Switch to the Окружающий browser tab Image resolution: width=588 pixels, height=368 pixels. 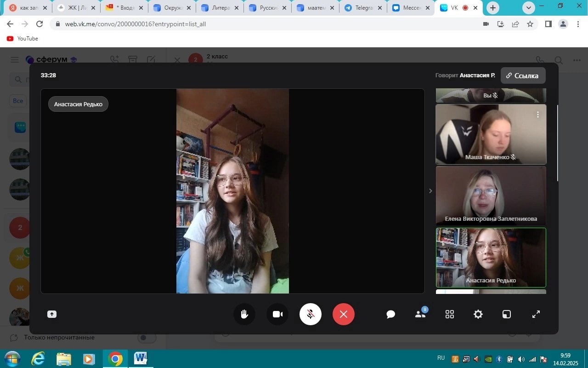point(173,8)
